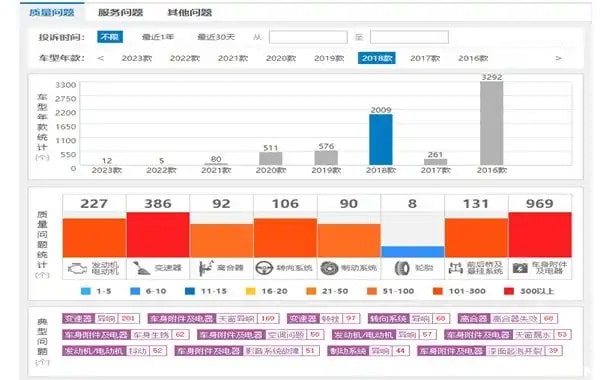The image size is (600, 380).
Task: Click the tire (轮胎) icon
Action: pos(402,268)
